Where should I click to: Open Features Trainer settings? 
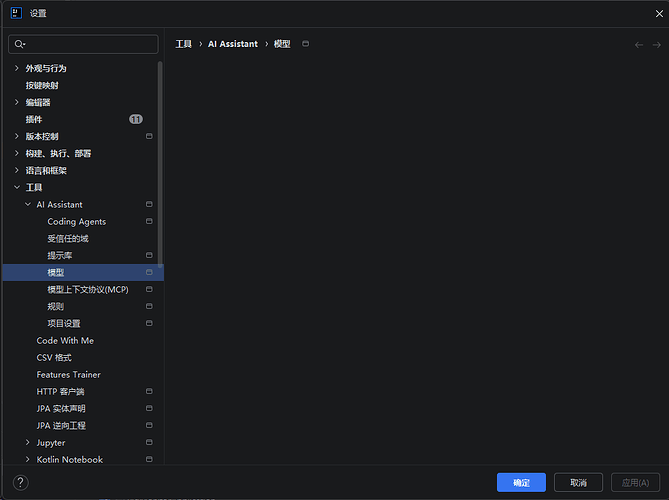pyautogui.click(x=69, y=375)
